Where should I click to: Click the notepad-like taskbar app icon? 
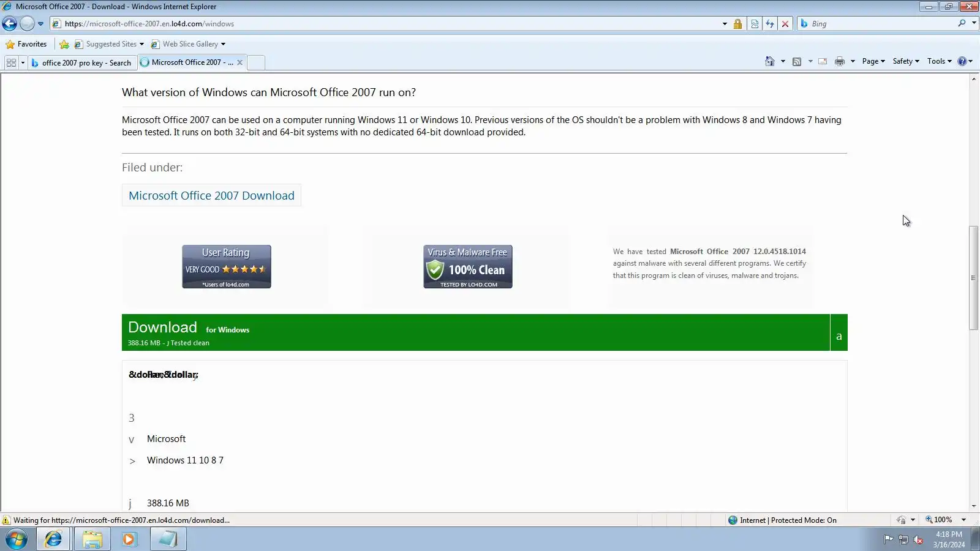pos(168,539)
